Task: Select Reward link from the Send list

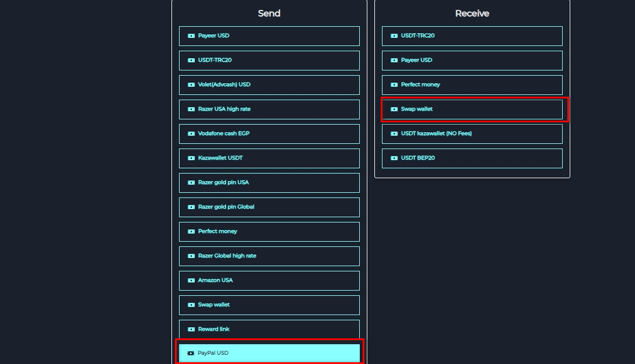Action: pos(269,329)
